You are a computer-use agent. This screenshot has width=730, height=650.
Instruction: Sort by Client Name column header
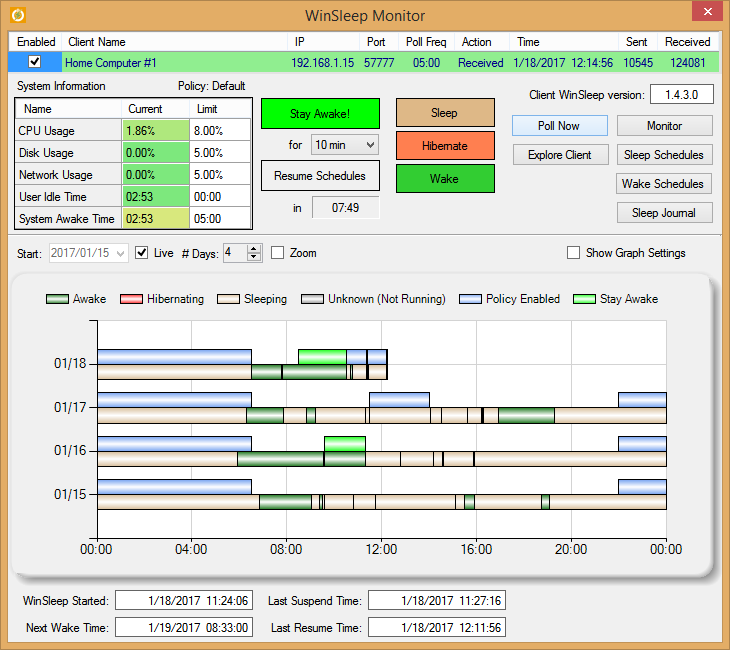(x=174, y=42)
